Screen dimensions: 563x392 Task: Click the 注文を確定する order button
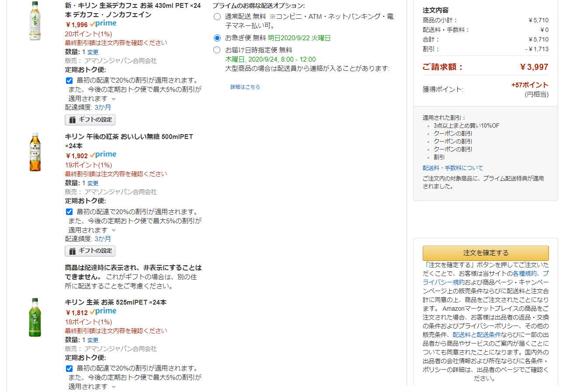pos(486,253)
